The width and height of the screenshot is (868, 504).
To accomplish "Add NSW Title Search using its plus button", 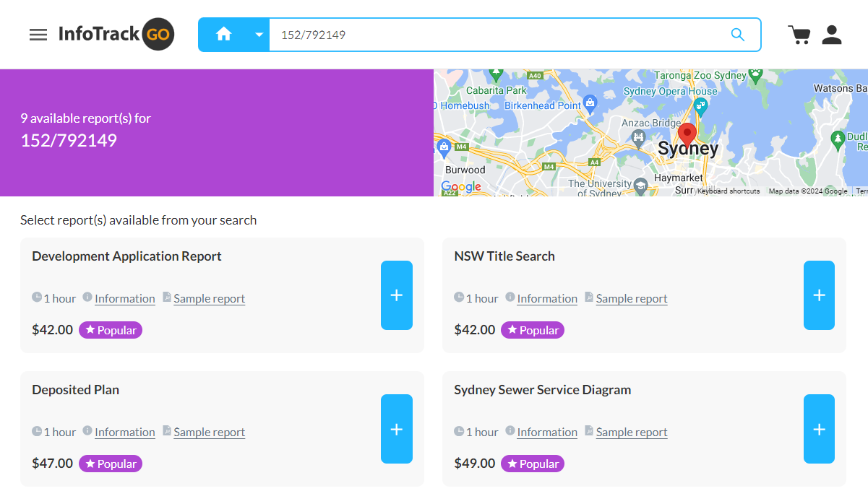I will pyautogui.click(x=818, y=295).
